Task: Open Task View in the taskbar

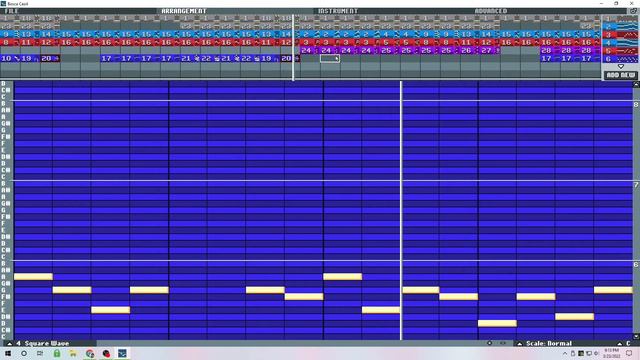Action: click(40, 353)
